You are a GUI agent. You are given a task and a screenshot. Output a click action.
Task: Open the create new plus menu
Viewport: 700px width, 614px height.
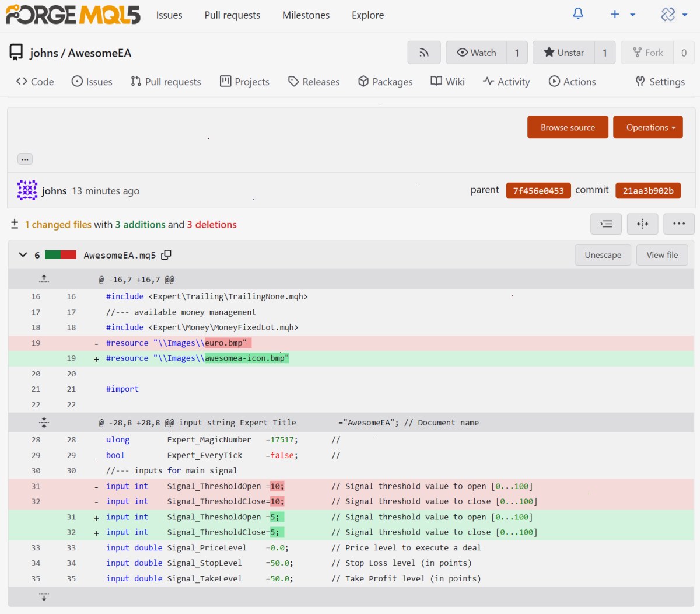[622, 14]
